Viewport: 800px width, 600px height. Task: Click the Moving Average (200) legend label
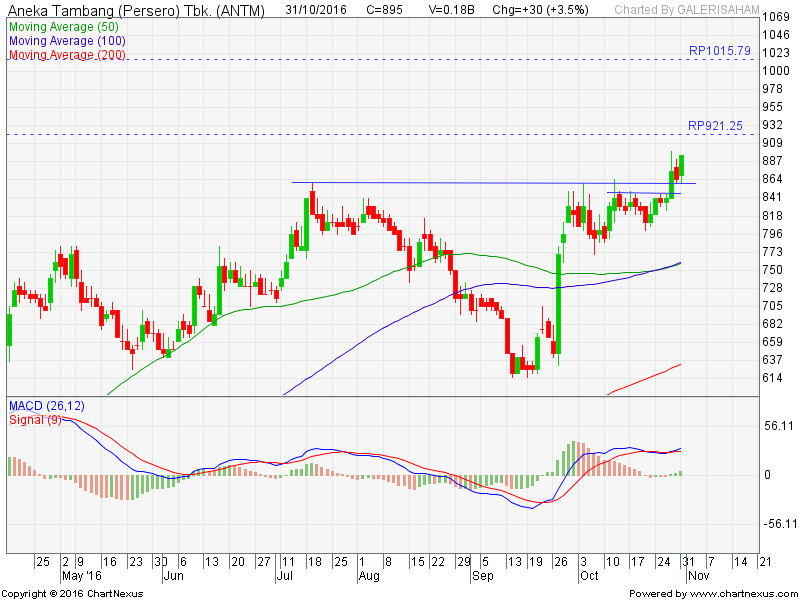[67, 55]
